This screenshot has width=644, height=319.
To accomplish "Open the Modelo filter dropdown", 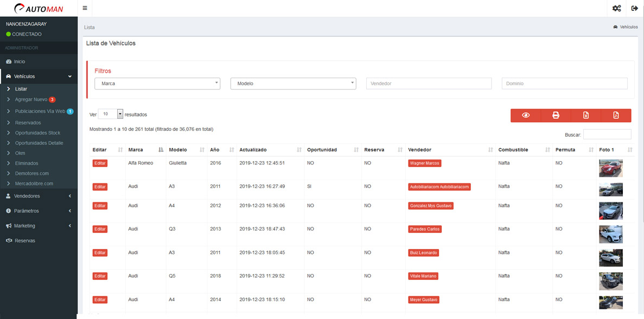I will [293, 84].
